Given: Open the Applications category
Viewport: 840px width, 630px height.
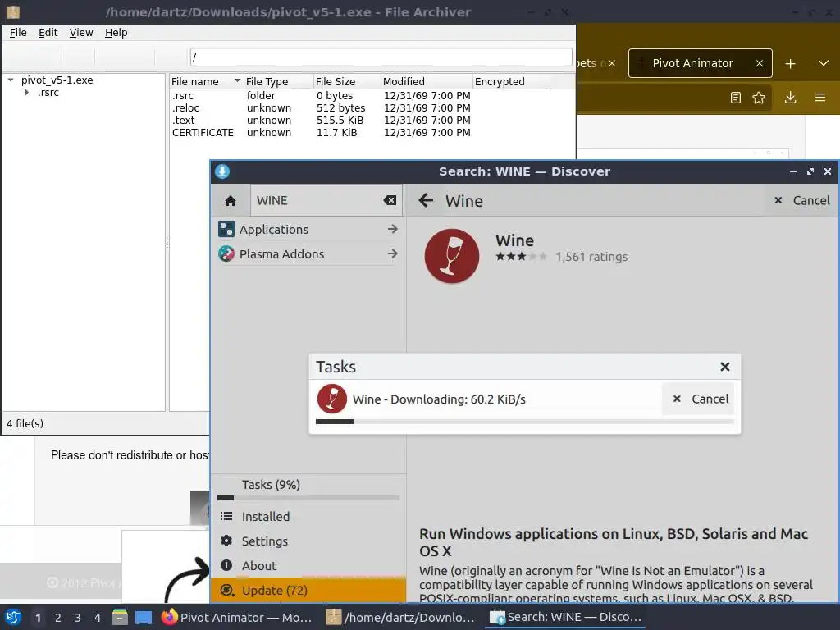Looking at the screenshot, I should [308, 230].
